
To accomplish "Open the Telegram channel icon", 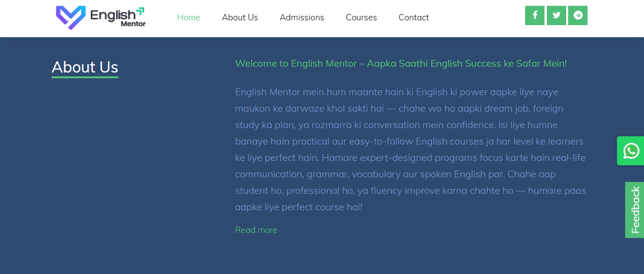I will pos(578,15).
